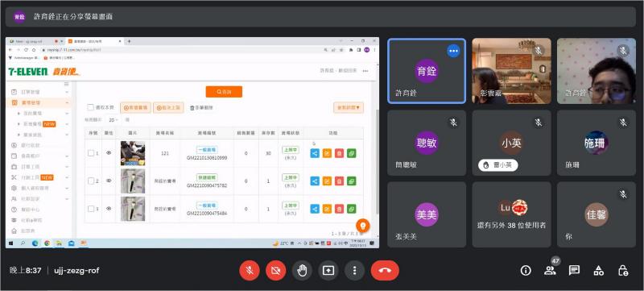Image resolution: width=644 pixels, height=291 pixels.
Task: Toggle eye icon for GM2210090475484 row
Action: (109, 209)
